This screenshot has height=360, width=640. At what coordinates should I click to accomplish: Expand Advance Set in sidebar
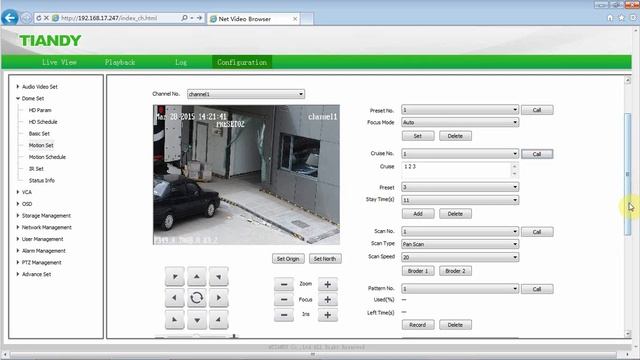point(18,274)
